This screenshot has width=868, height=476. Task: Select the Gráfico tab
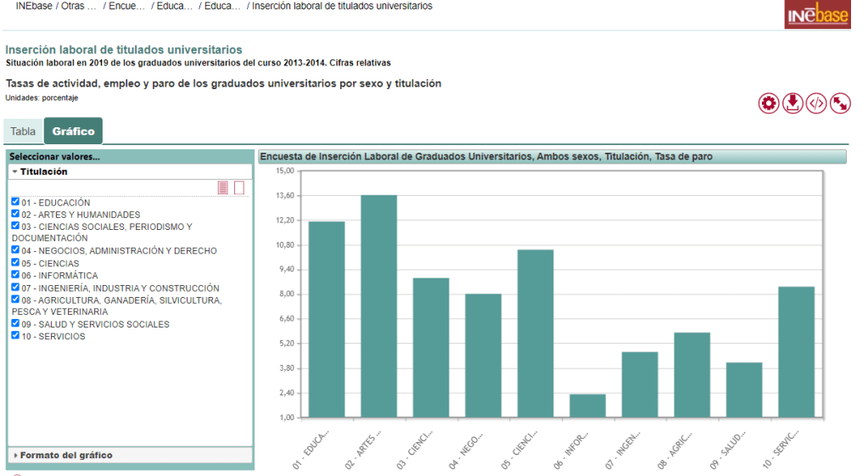coord(73,132)
